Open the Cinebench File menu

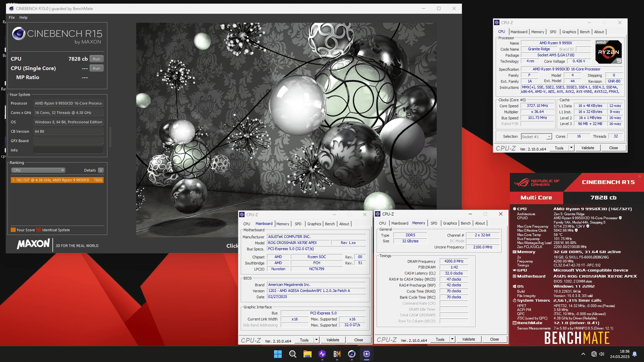tap(12, 17)
